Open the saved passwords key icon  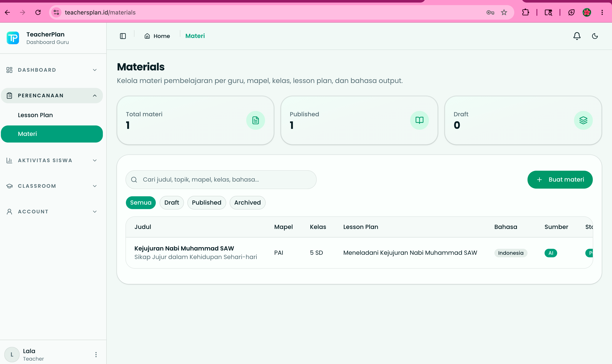(490, 12)
